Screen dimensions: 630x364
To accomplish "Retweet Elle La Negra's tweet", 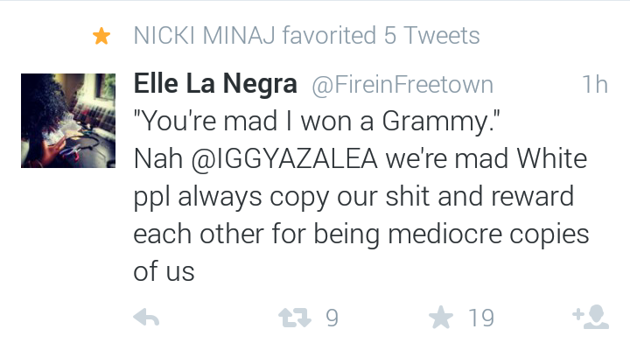I will click(x=295, y=318).
